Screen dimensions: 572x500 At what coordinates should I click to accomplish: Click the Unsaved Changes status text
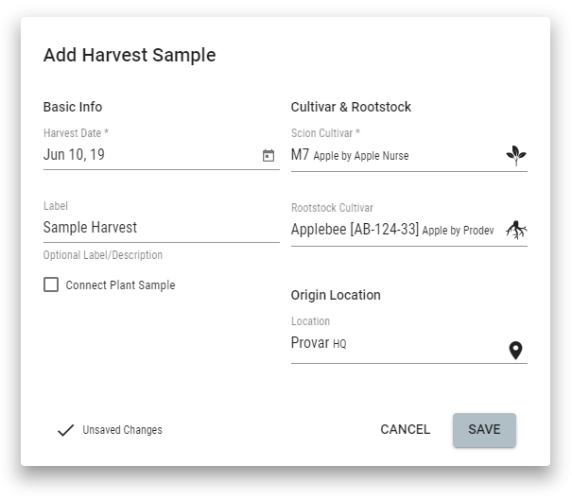tap(123, 430)
